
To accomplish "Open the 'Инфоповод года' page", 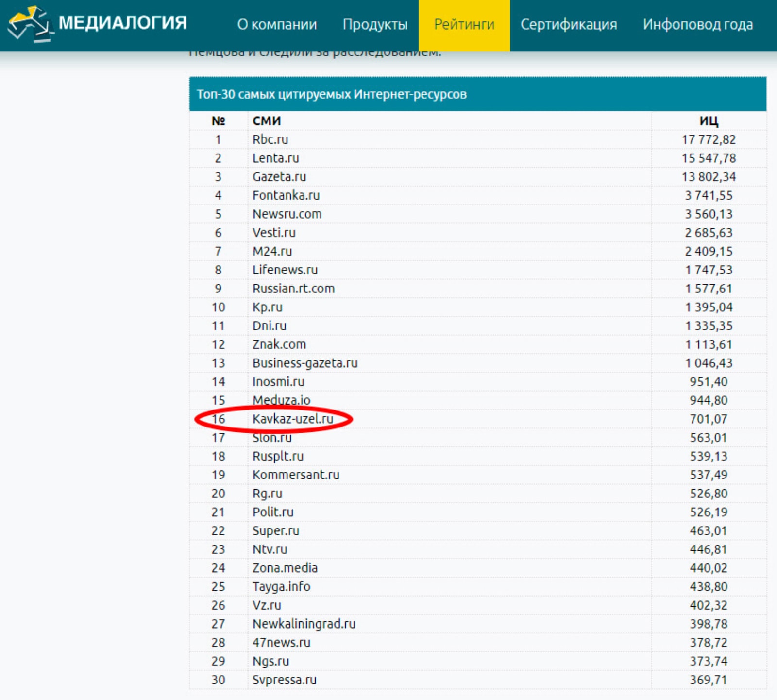I will click(x=697, y=24).
